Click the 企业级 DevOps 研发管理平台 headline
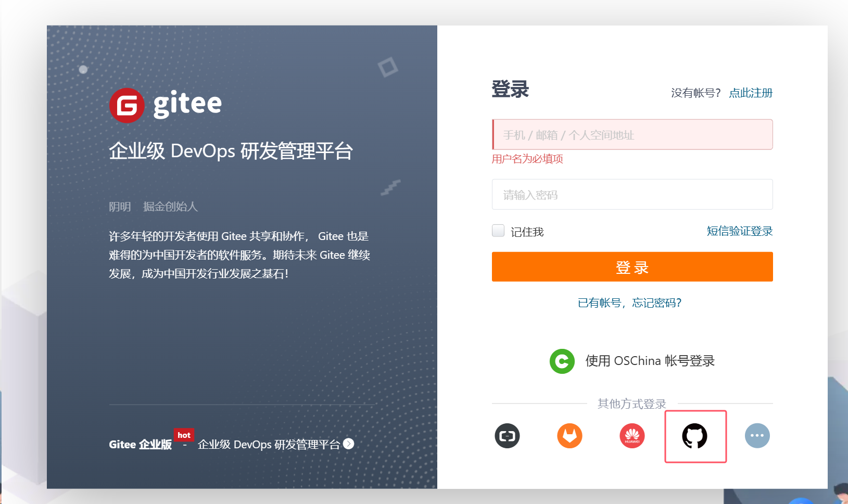 (231, 151)
